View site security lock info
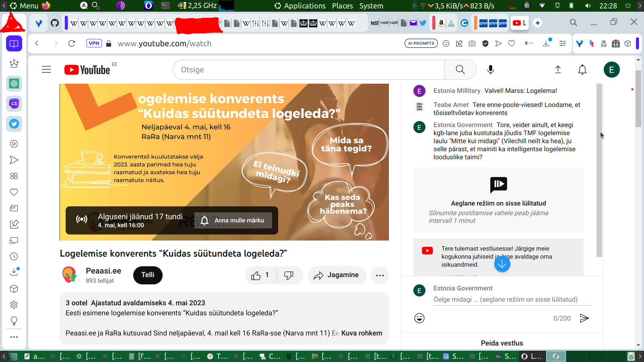Screen dimensions: 644x362 [x=108, y=43]
